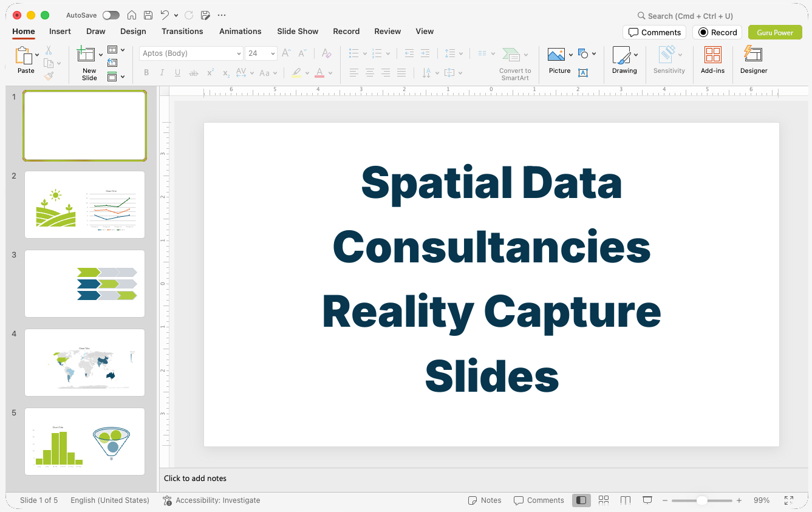The height and width of the screenshot is (512, 812).
Task: Toggle Superscript formatting
Action: coord(210,73)
